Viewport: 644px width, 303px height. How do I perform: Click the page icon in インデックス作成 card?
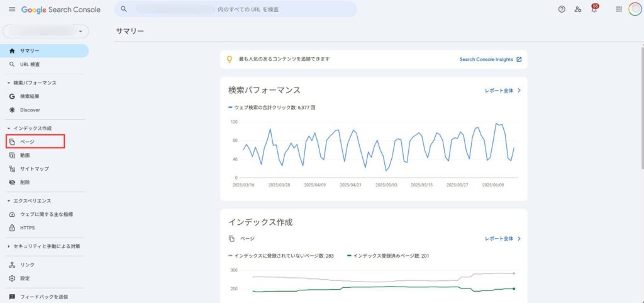pos(232,239)
